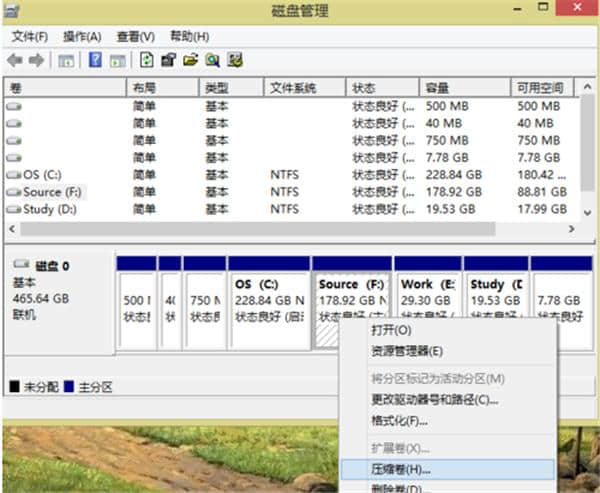Click the Work (E:) partition block

coord(427,300)
